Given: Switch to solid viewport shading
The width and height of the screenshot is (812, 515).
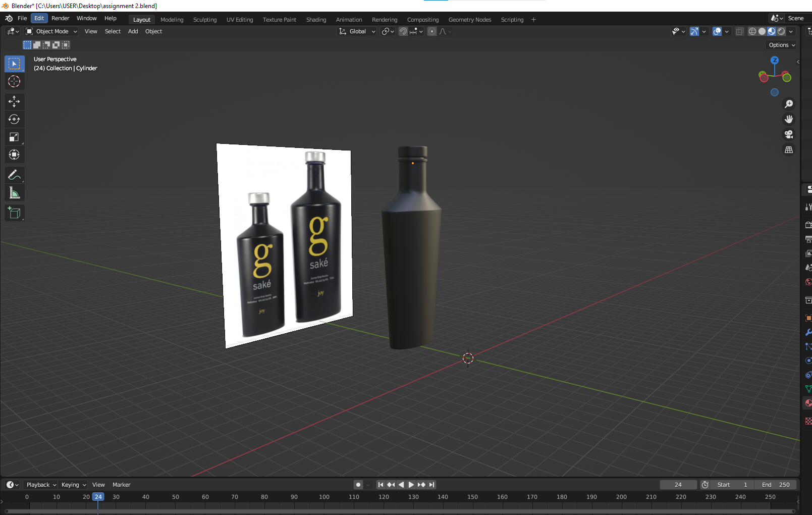Looking at the screenshot, I should pos(762,31).
